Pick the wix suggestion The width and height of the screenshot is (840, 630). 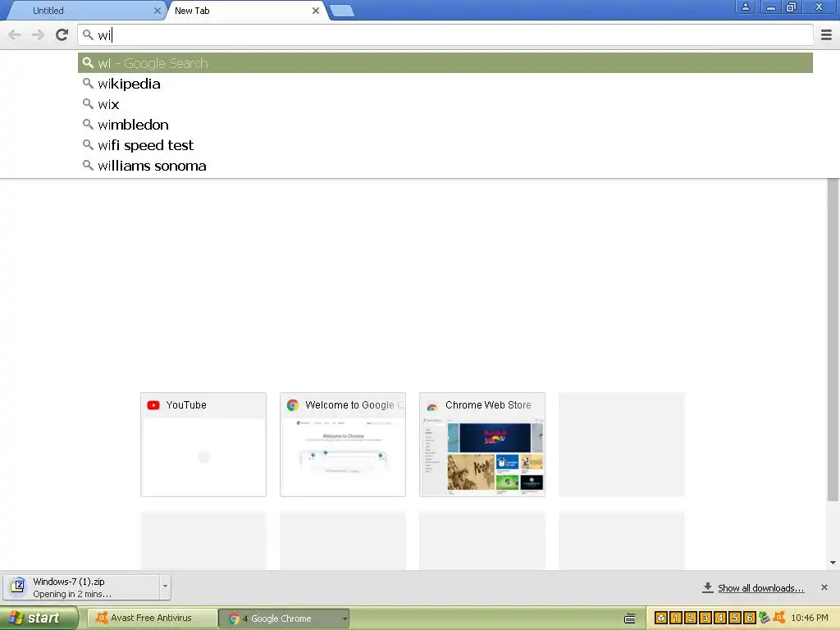click(445, 104)
